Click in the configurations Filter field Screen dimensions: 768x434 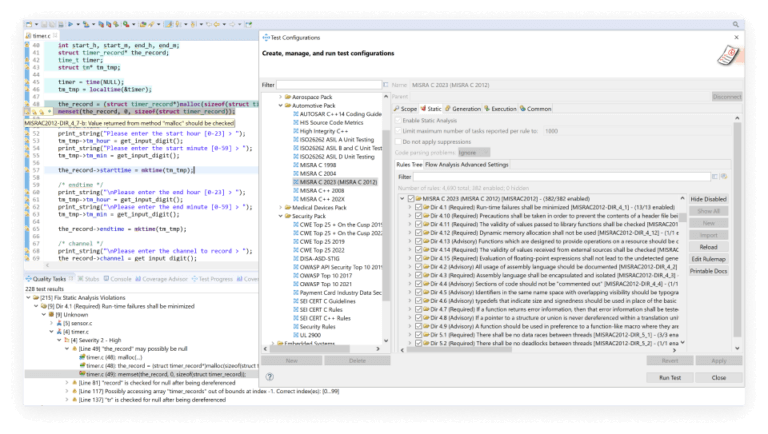pyautogui.click(x=329, y=85)
